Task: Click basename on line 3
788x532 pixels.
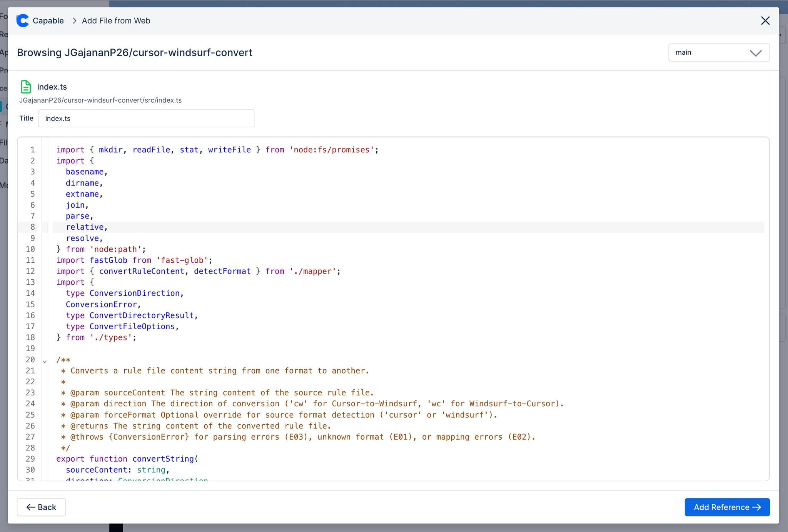Action: pyautogui.click(x=85, y=172)
